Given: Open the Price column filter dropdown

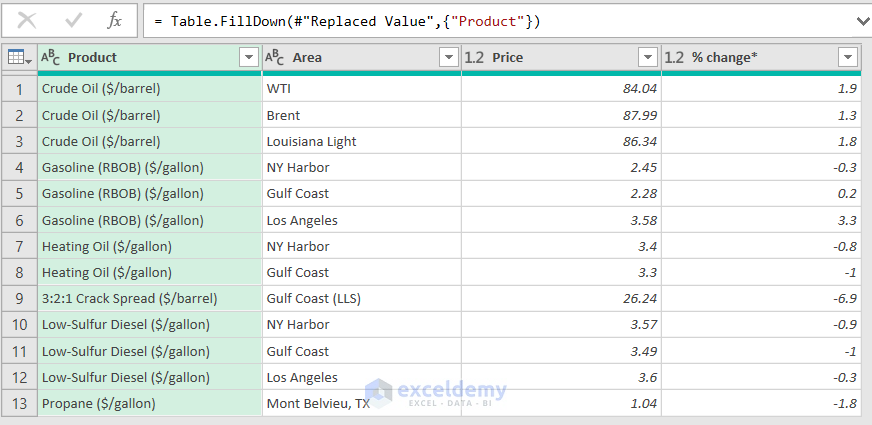Looking at the screenshot, I should [x=648, y=58].
